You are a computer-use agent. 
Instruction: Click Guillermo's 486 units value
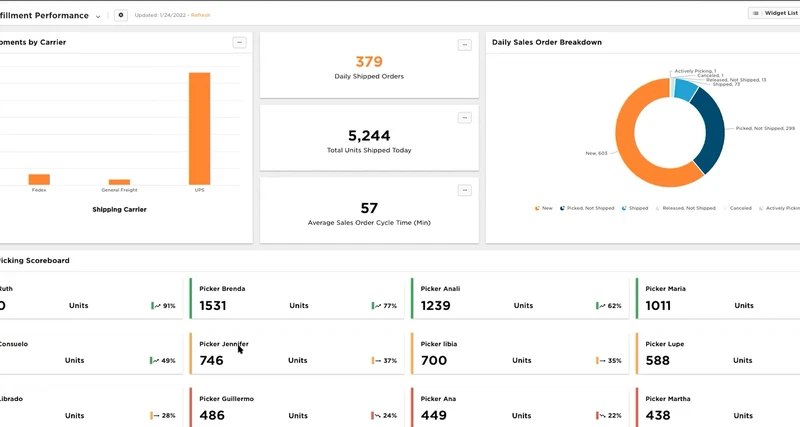[212, 416]
